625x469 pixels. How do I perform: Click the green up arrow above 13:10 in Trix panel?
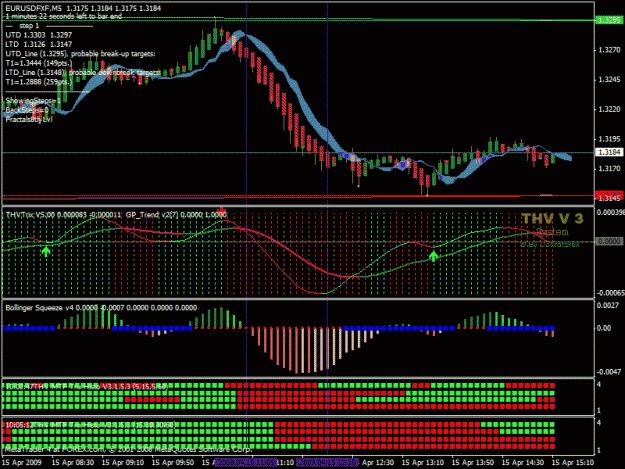(x=433, y=256)
